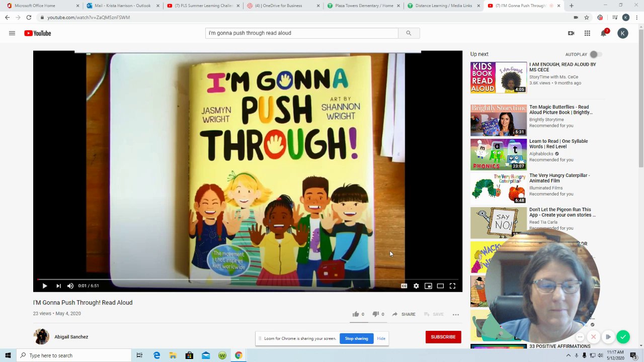Toggle the Autoplay switch

point(596,54)
